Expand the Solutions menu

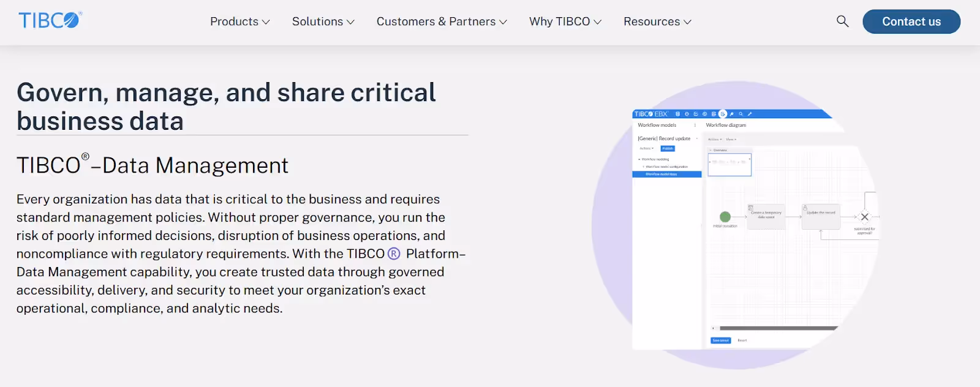click(323, 21)
